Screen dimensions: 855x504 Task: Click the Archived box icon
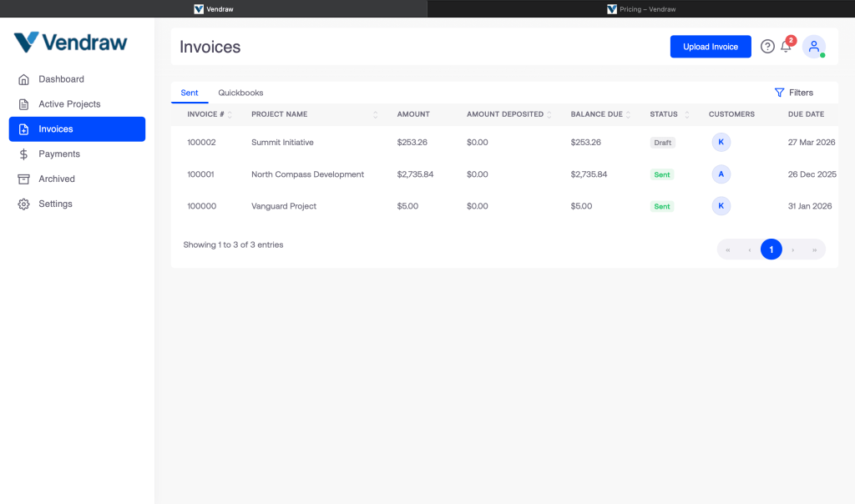coord(23,179)
